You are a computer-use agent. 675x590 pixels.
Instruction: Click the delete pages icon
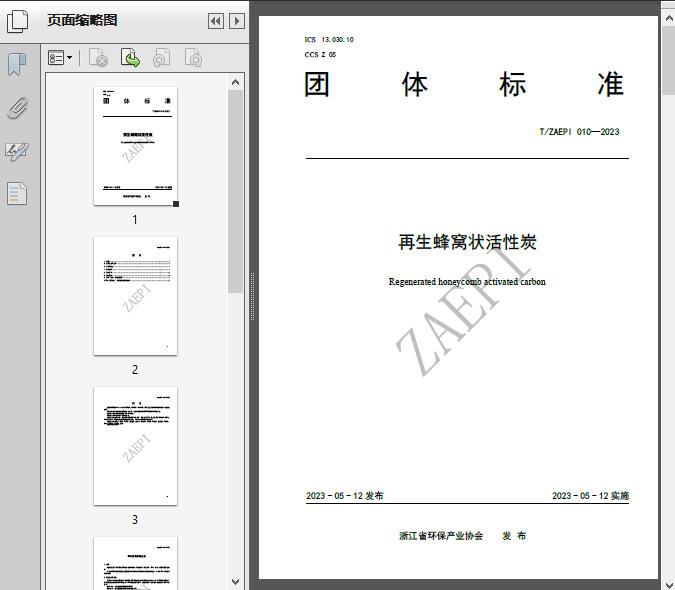pyautogui.click(x=98, y=58)
